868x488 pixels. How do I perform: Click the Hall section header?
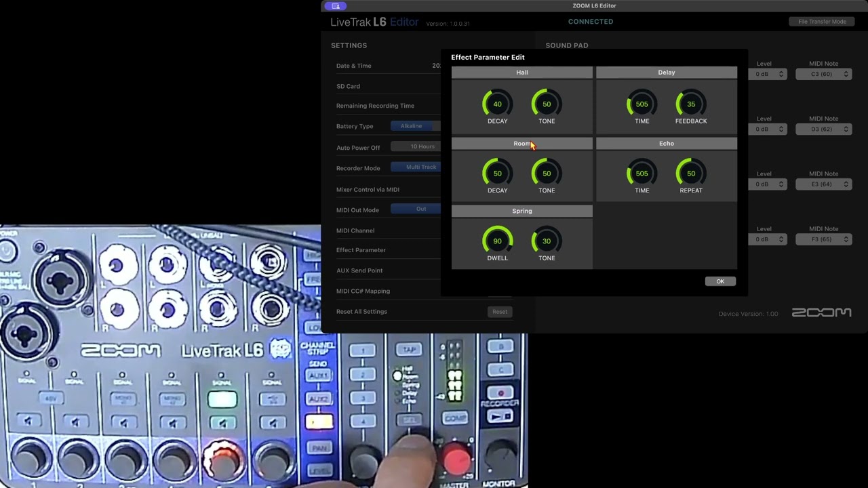(522, 73)
